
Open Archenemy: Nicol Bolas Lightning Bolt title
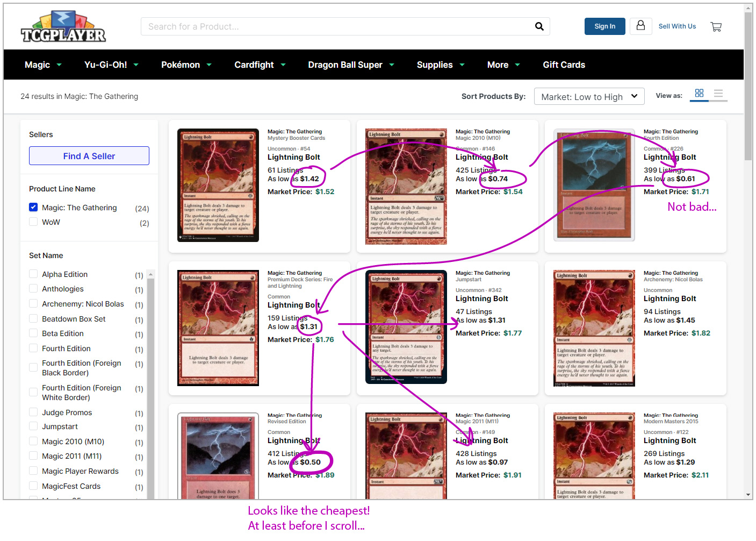tap(669, 298)
